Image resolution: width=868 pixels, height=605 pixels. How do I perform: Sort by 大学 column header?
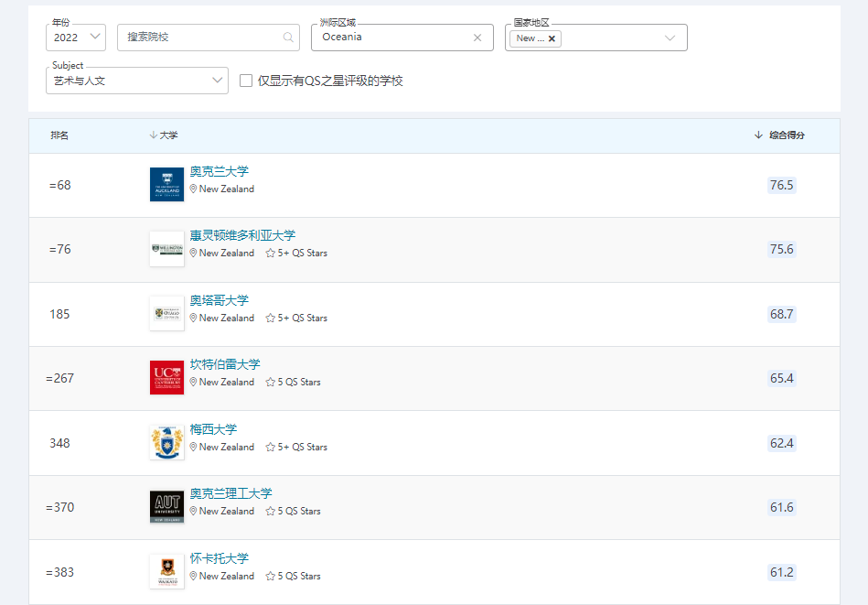coord(164,135)
